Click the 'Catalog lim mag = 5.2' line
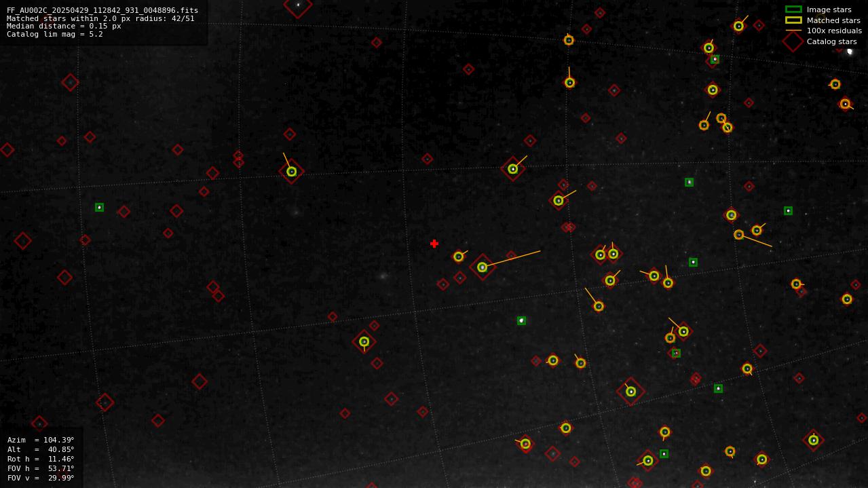 pyautogui.click(x=55, y=34)
